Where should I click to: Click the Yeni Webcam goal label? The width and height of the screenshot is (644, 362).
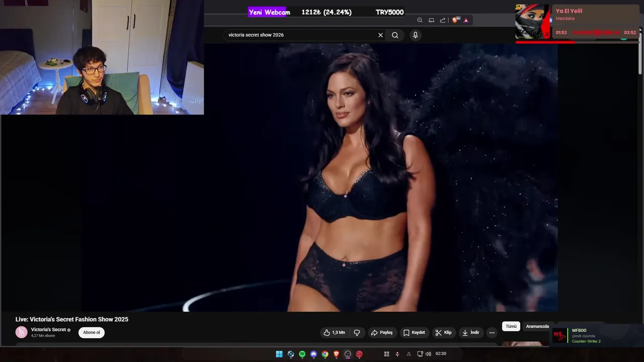[269, 12]
